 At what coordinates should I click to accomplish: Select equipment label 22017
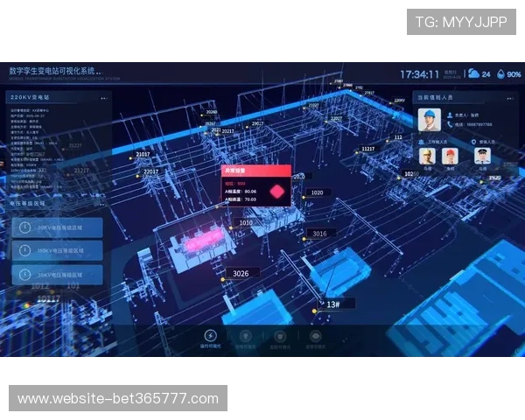click(x=150, y=171)
